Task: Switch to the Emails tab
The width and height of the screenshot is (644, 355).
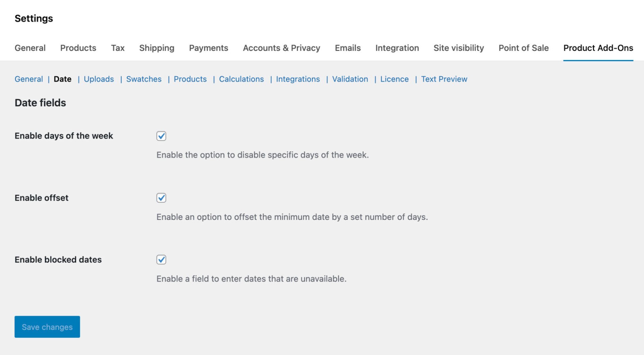Action: (x=347, y=48)
